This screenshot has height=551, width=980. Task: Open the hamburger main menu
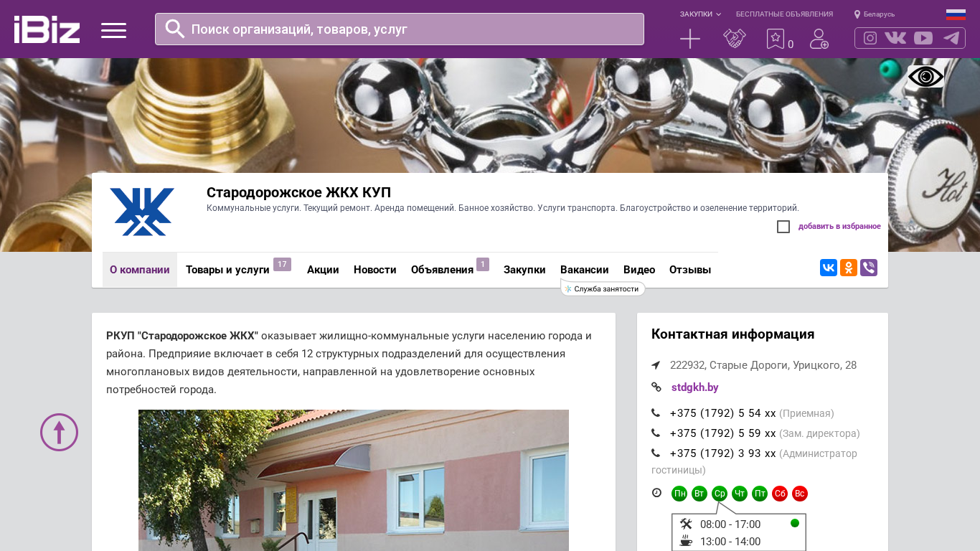click(x=113, y=30)
